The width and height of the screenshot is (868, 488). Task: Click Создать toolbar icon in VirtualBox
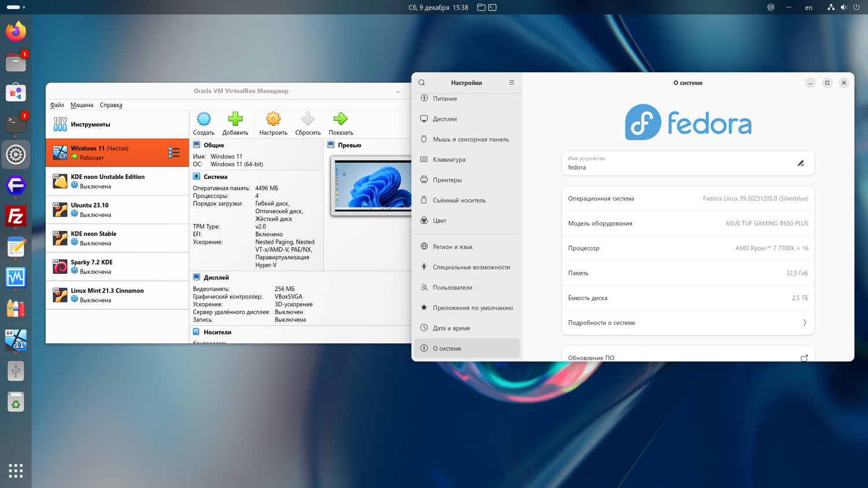[x=204, y=124]
